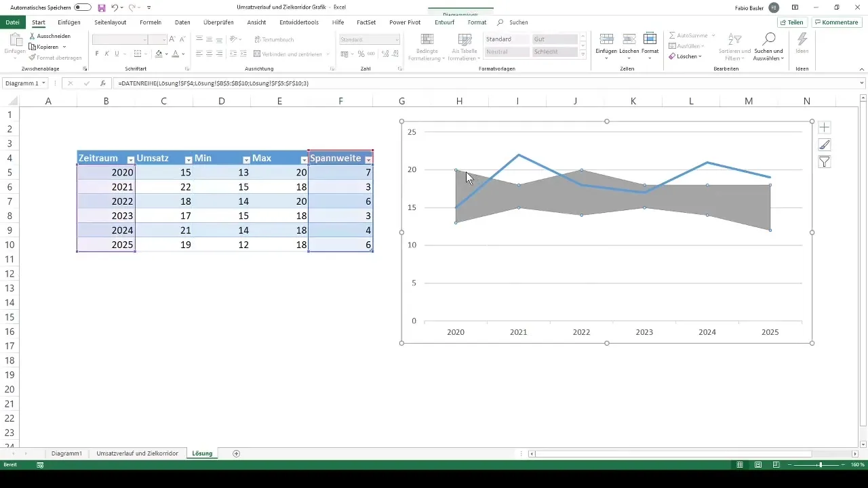This screenshot has width=868, height=488.
Task: Open the Formeln ribbon tab
Action: click(x=151, y=22)
